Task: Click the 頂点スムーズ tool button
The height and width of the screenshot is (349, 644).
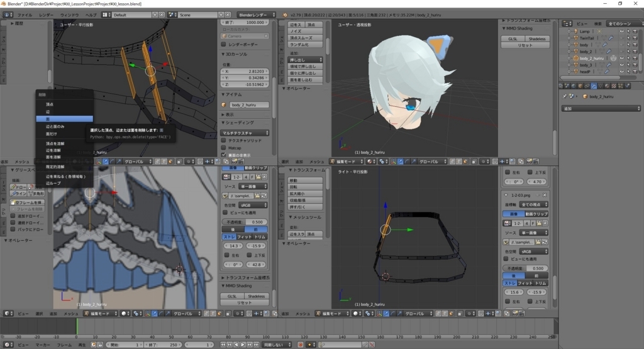Action: (305, 38)
